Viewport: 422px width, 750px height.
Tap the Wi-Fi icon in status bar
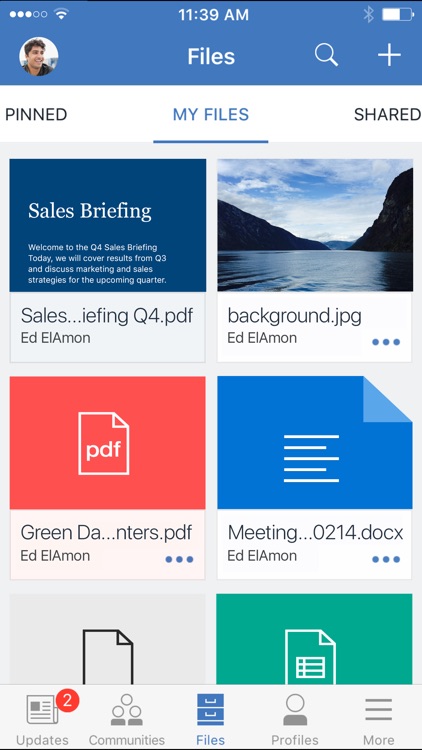click(x=62, y=14)
